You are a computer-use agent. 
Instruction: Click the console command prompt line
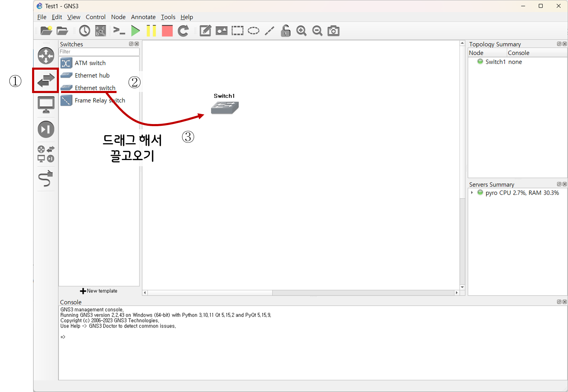click(63, 337)
